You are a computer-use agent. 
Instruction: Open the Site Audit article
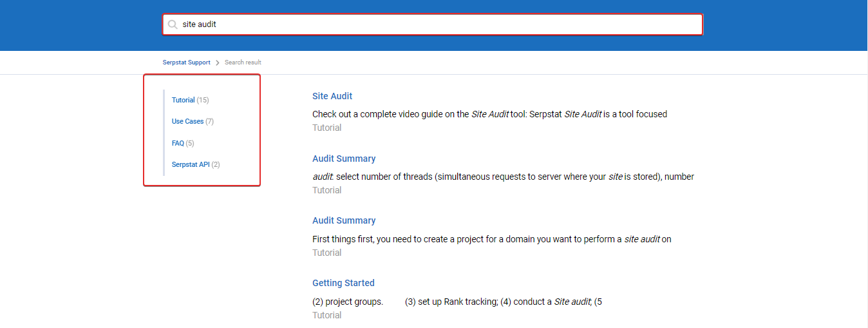point(332,96)
